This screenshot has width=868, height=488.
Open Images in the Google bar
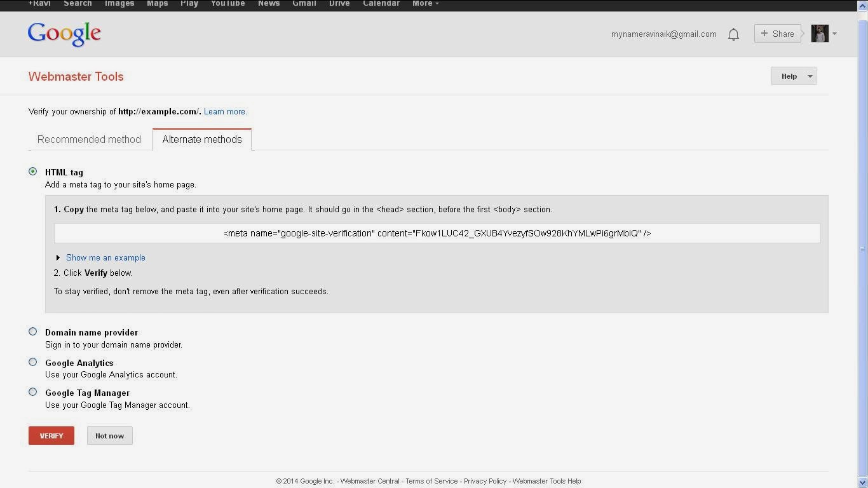coord(119,4)
